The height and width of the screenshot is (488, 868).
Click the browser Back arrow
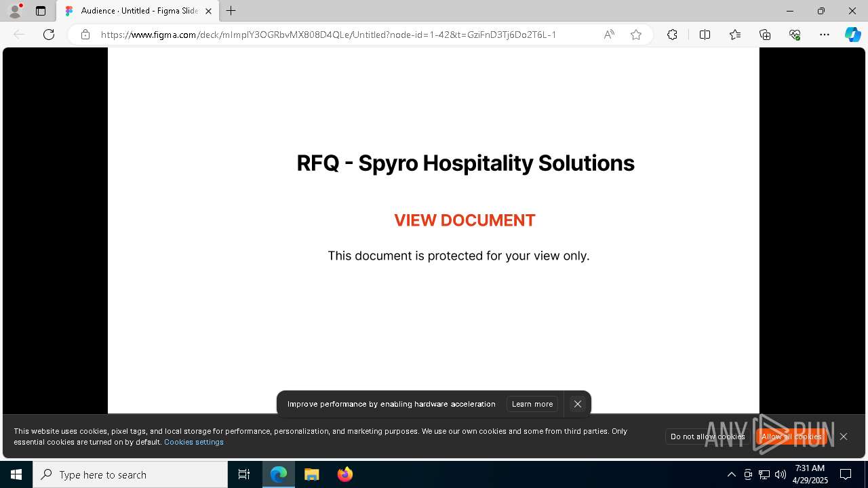click(x=19, y=35)
